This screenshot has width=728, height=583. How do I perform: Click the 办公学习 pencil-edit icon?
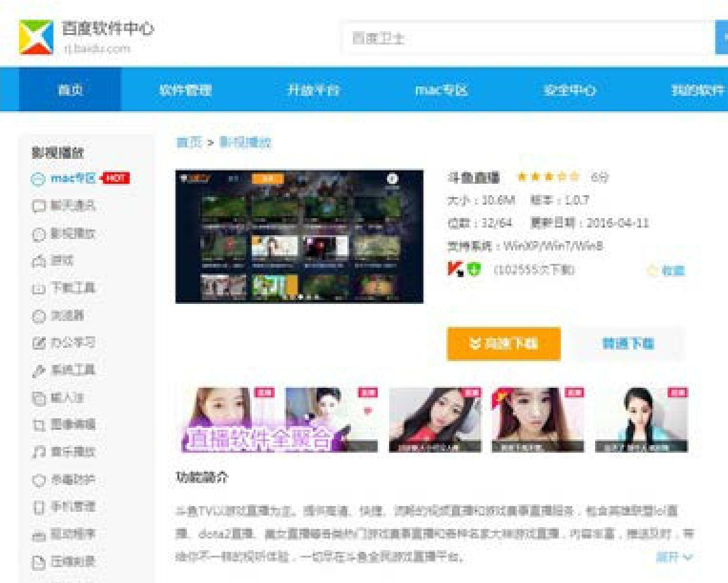tap(38, 343)
